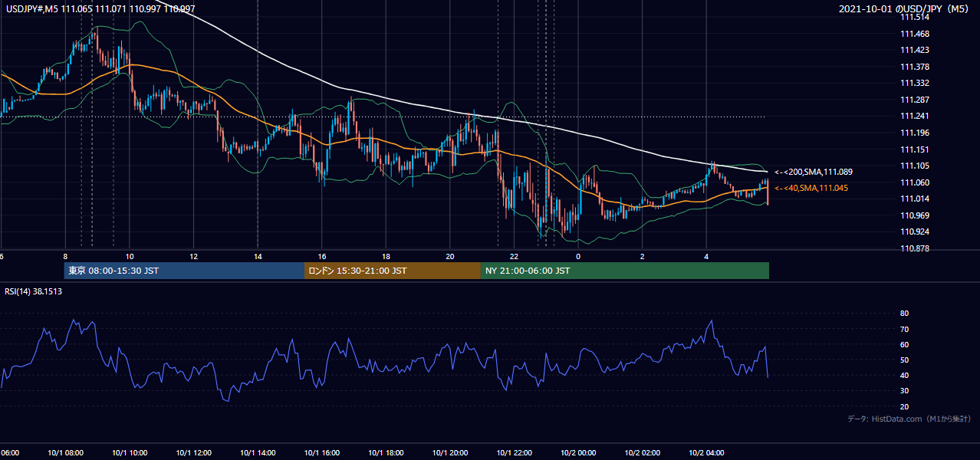Click the 10/2 00:00 time axis label

(x=578, y=453)
